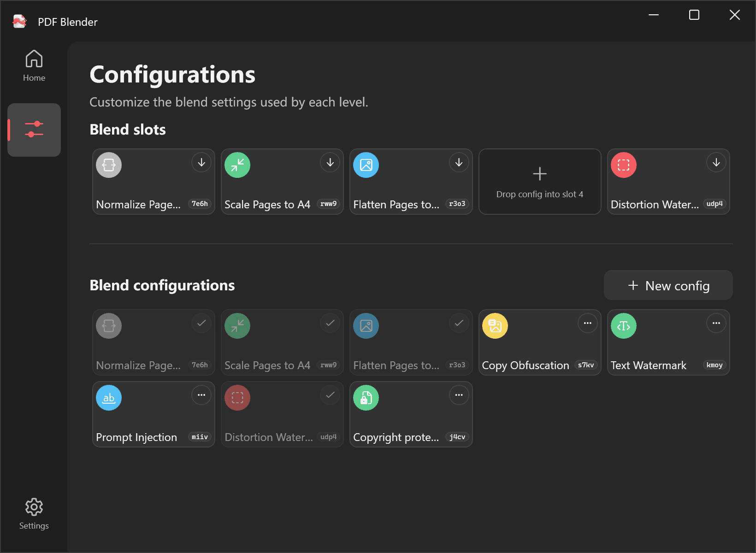Click 'Flatten Pages to...' label in blend slots
This screenshot has height=553, width=756.
click(x=396, y=205)
